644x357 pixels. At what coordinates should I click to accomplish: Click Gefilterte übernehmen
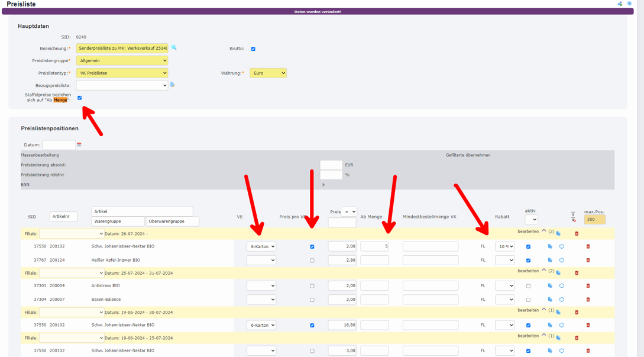pyautogui.click(x=468, y=155)
